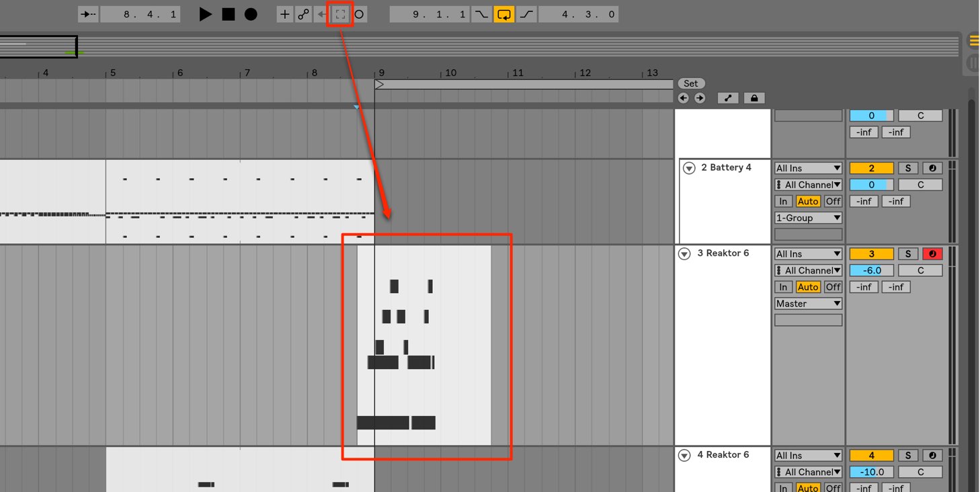Click the -6.0 volume slider on 3 Reaktor 6

point(872,270)
